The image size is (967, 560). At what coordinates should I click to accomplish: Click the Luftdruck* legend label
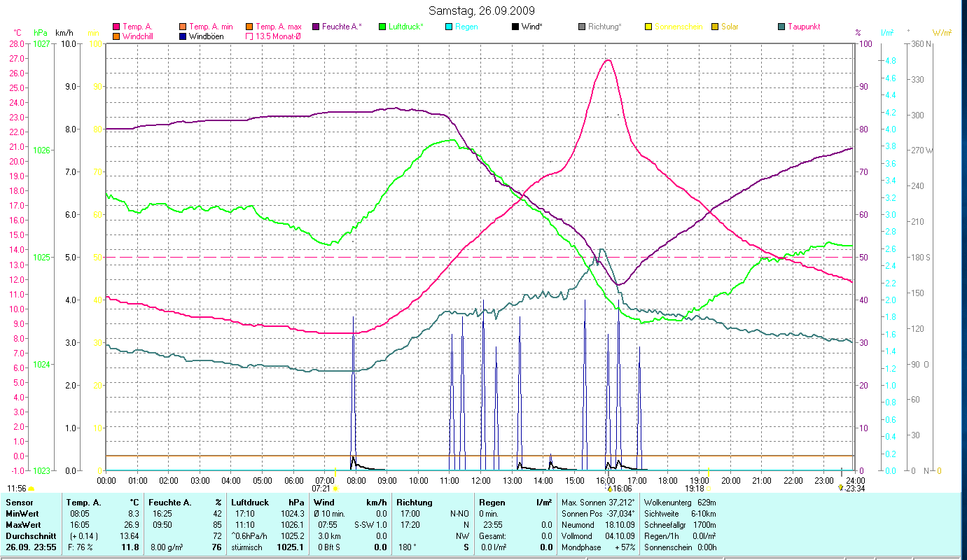point(406,27)
